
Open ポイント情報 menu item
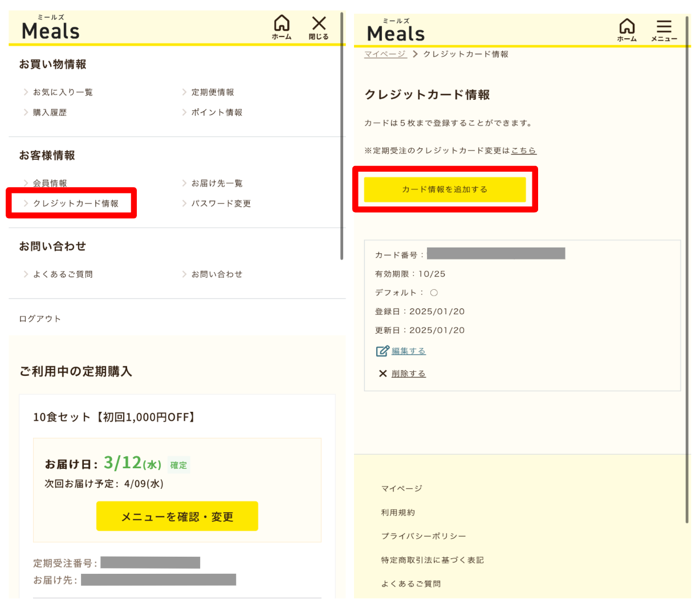coord(217,112)
